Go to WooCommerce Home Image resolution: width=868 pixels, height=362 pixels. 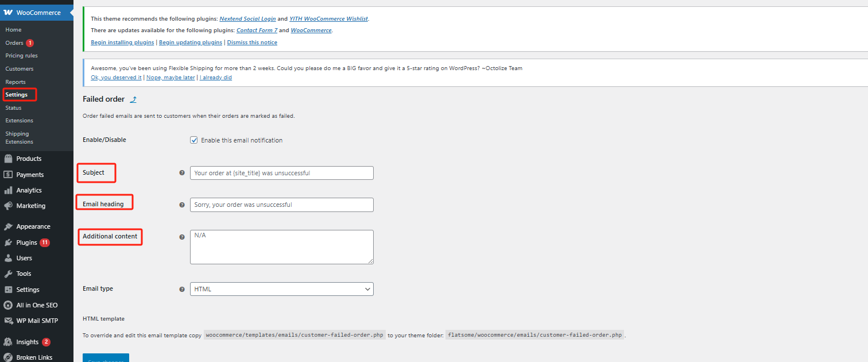(x=13, y=30)
